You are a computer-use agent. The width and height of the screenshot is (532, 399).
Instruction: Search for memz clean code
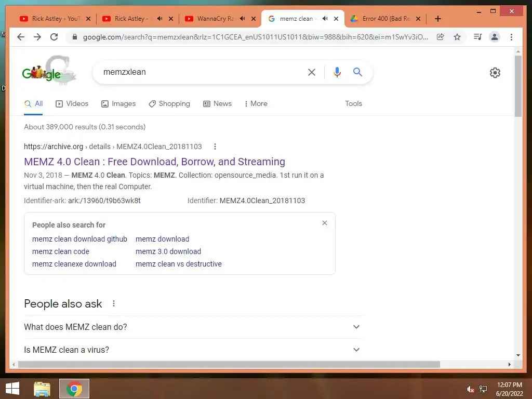tap(61, 251)
